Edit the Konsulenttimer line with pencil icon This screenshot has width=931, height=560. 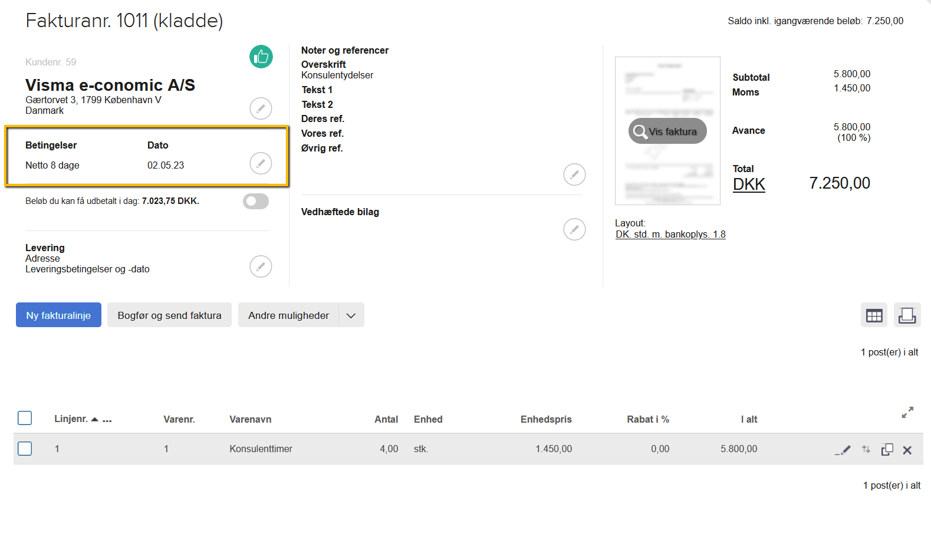click(x=843, y=450)
